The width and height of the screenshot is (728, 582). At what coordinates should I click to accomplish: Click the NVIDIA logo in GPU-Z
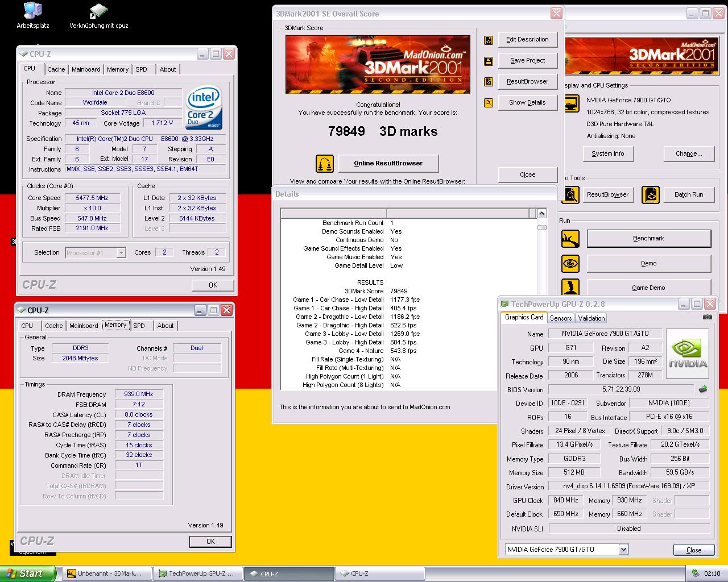point(688,354)
